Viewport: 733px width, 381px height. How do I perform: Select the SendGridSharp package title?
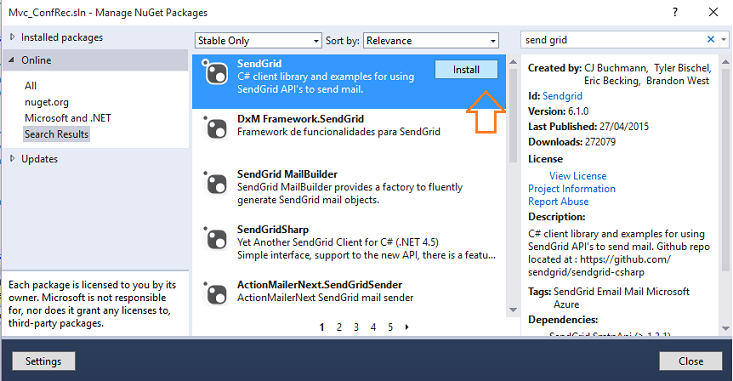pyautogui.click(x=273, y=229)
